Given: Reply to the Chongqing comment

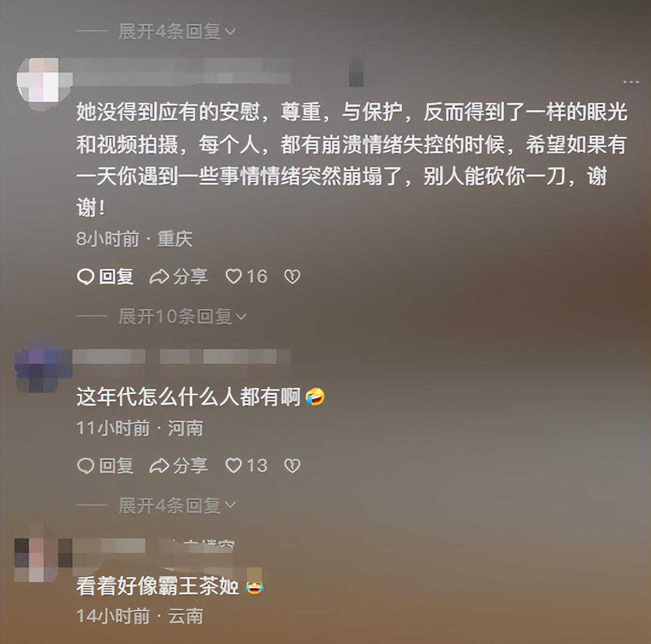Looking at the screenshot, I should (x=105, y=277).
